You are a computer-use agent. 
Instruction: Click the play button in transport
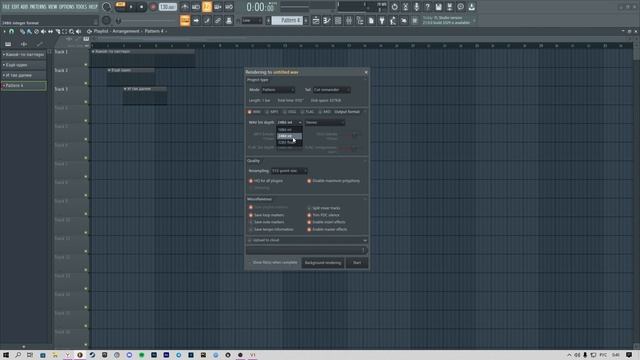coord(131,7)
